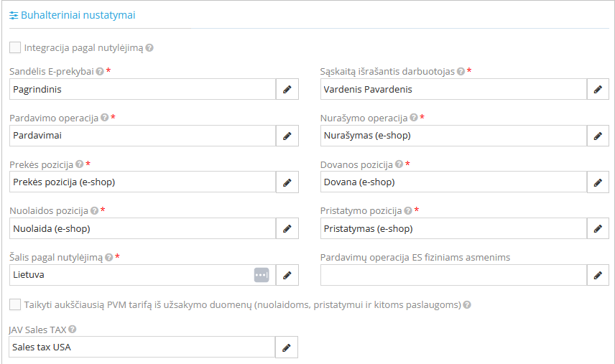Edit Dovanos pozicija using pencil icon
The image size is (615, 364).
[598, 182]
